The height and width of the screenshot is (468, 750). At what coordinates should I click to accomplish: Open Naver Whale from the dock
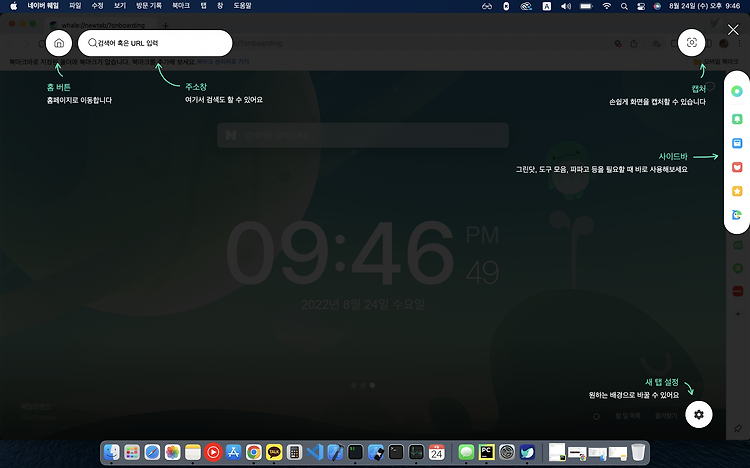coord(527,452)
